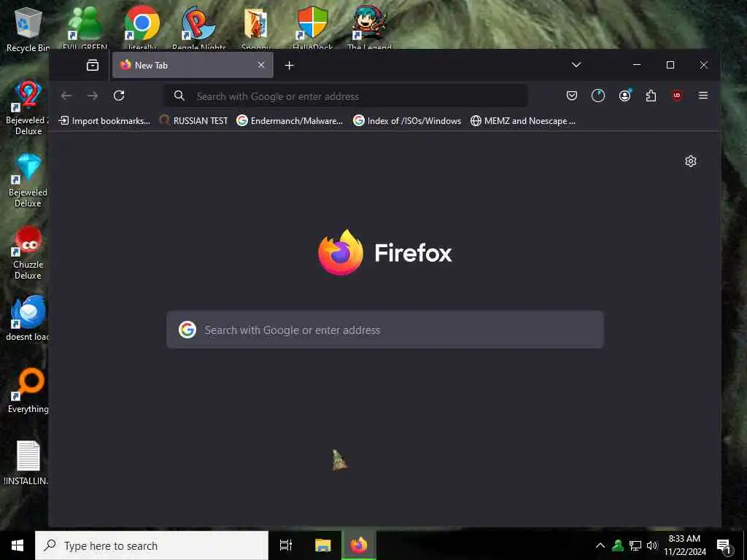This screenshot has width=747, height=560.
Task: Open File Explorer from the taskbar
Action: [x=322, y=545]
